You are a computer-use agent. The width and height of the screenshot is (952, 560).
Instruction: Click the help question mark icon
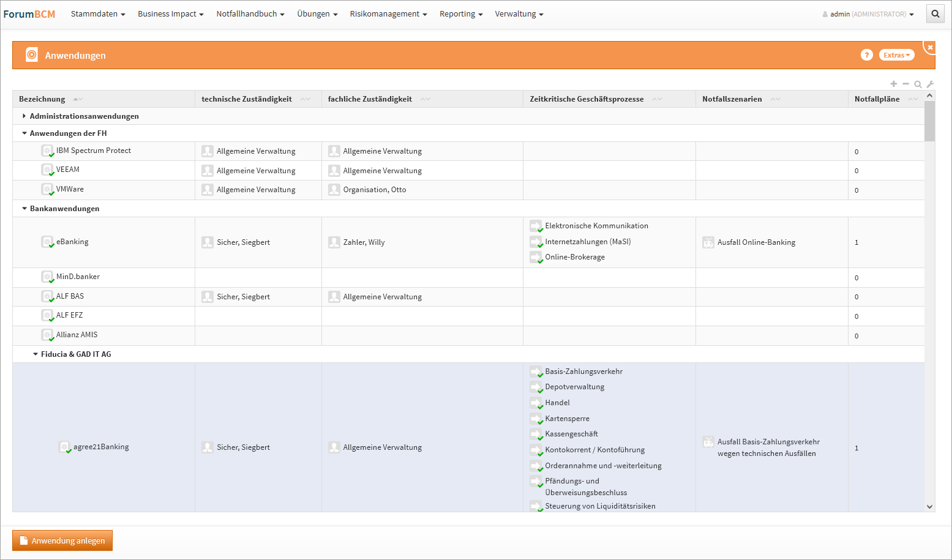point(866,55)
